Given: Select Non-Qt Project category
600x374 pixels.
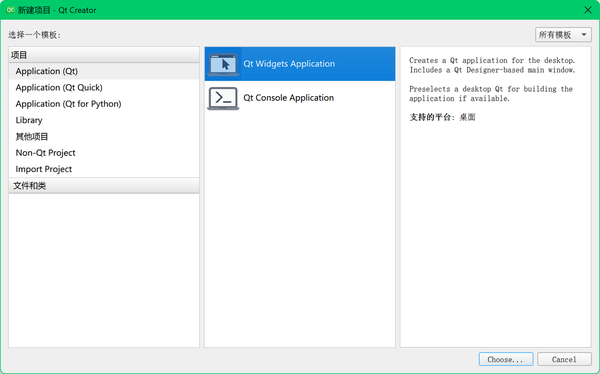Looking at the screenshot, I should point(104,153).
